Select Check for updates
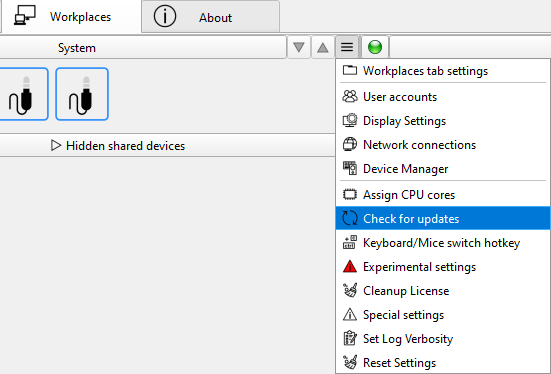 443,218
